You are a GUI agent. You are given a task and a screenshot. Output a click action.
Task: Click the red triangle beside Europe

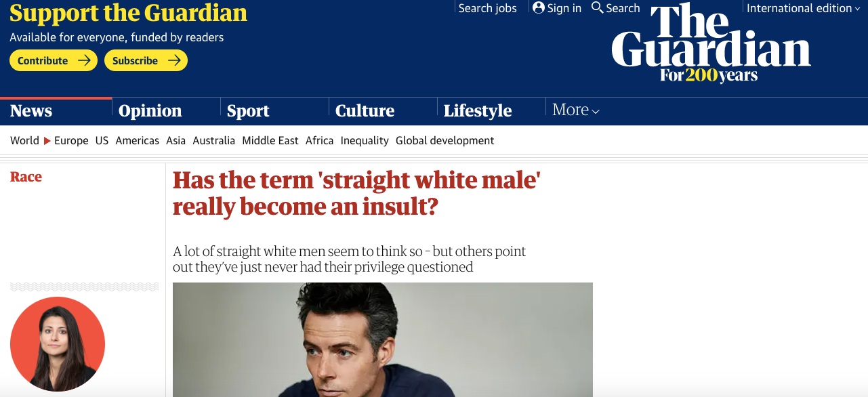(47, 140)
